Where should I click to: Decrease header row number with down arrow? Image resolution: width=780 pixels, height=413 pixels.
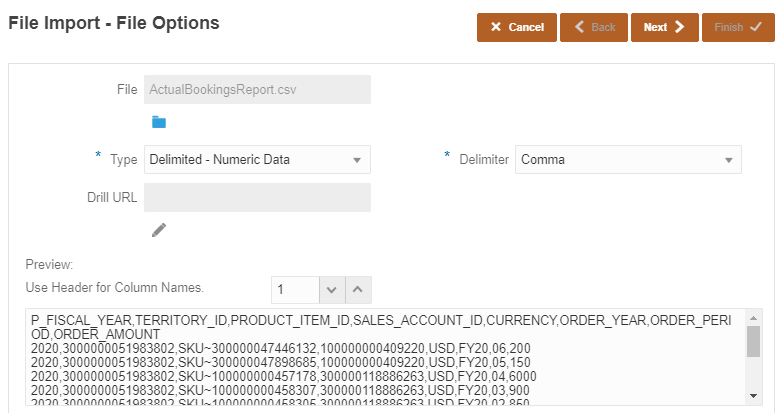click(x=332, y=290)
